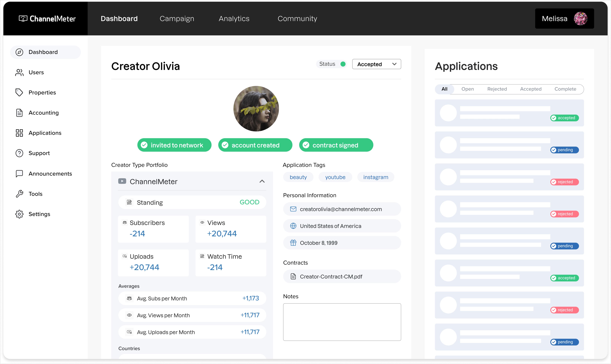
Task: Toggle the complete tab in Applications
Action: 565,89
